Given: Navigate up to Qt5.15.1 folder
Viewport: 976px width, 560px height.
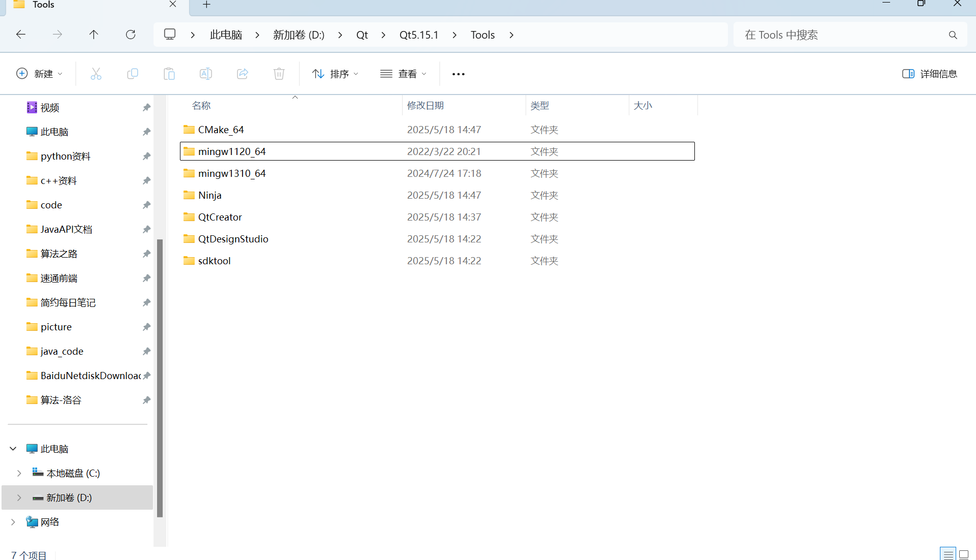Looking at the screenshot, I should [94, 35].
